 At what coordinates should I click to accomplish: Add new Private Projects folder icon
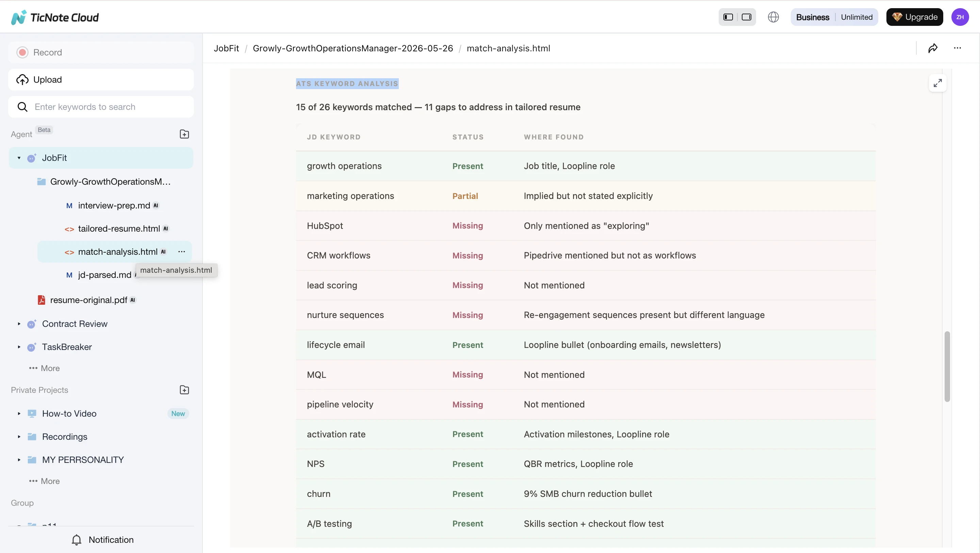click(x=184, y=390)
